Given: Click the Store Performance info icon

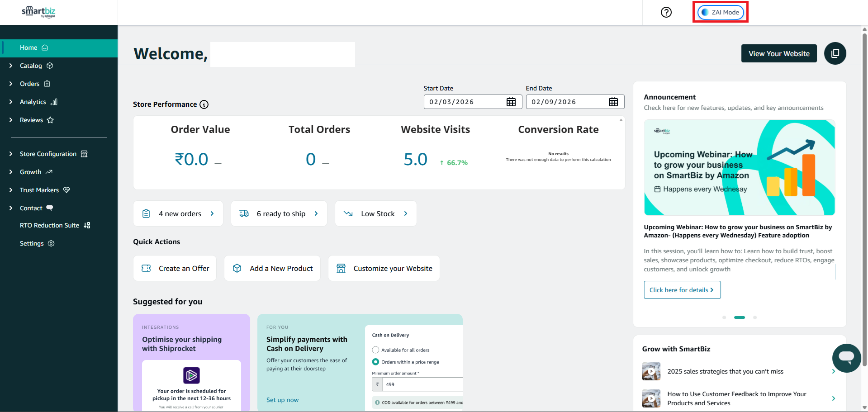Looking at the screenshot, I should [204, 104].
